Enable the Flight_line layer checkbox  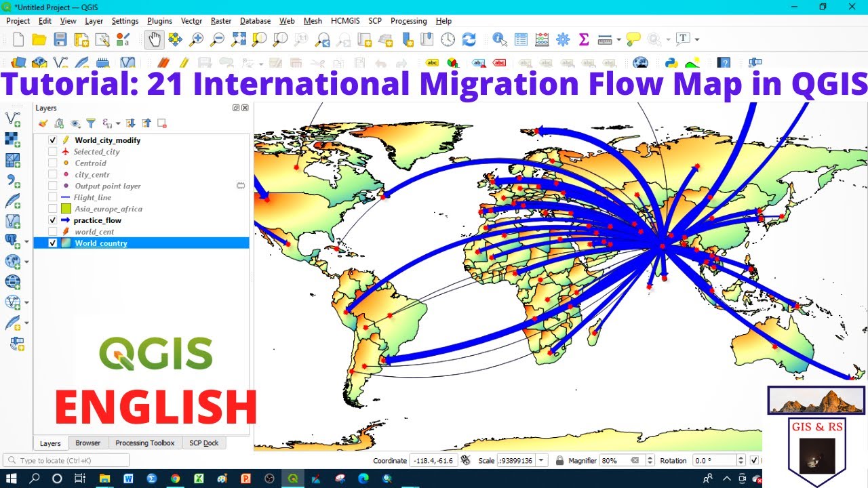[52, 197]
